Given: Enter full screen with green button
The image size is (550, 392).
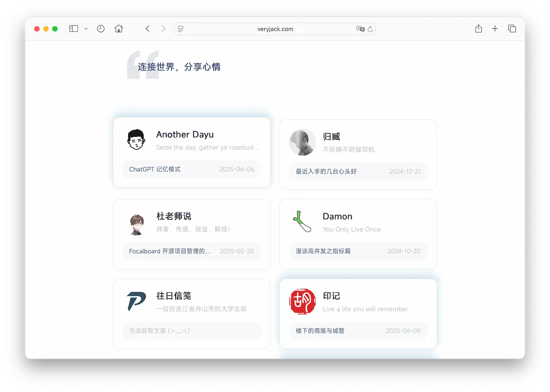Looking at the screenshot, I should [x=55, y=29].
